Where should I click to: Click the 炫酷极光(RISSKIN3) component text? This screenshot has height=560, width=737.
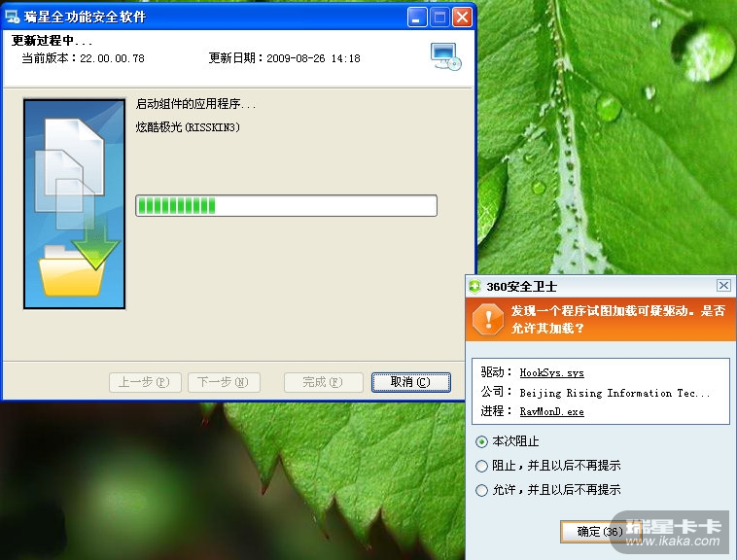click(x=188, y=127)
